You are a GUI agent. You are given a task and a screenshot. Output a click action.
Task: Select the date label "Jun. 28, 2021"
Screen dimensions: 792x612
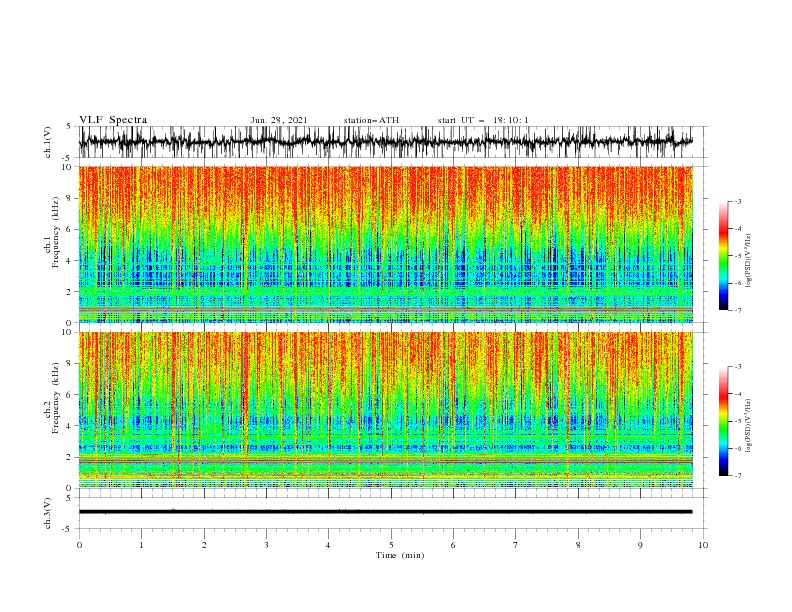[279, 120]
